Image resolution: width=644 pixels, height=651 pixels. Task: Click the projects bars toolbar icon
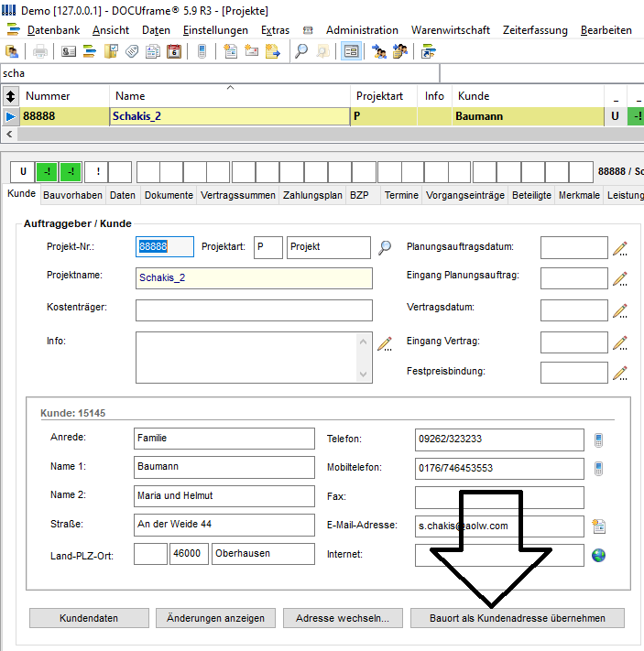pyautogui.click(x=90, y=52)
